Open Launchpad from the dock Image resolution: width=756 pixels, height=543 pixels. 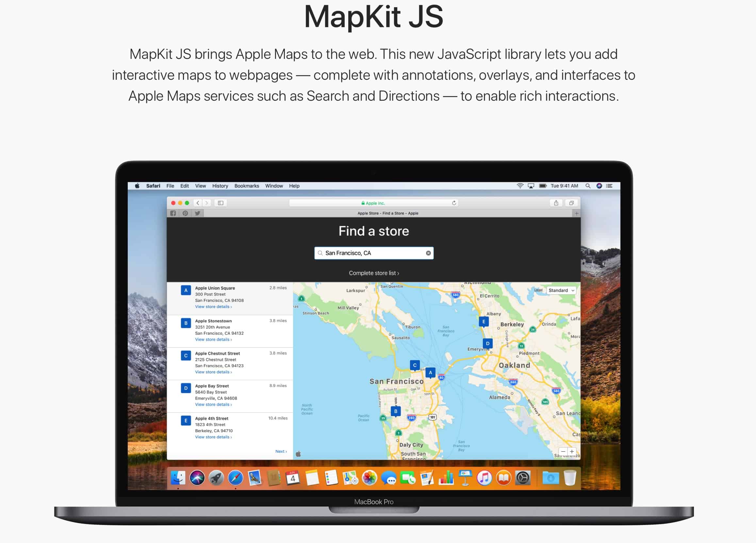coord(216,478)
